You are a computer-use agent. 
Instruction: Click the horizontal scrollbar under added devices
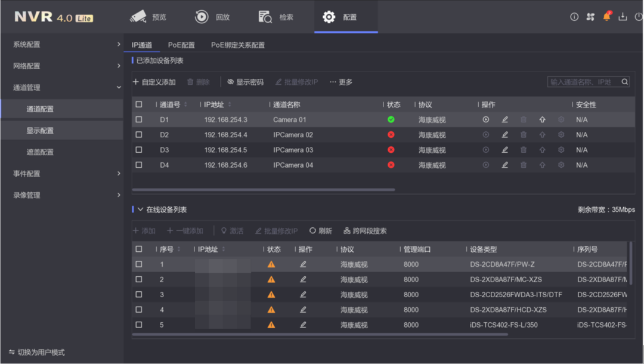(x=263, y=190)
